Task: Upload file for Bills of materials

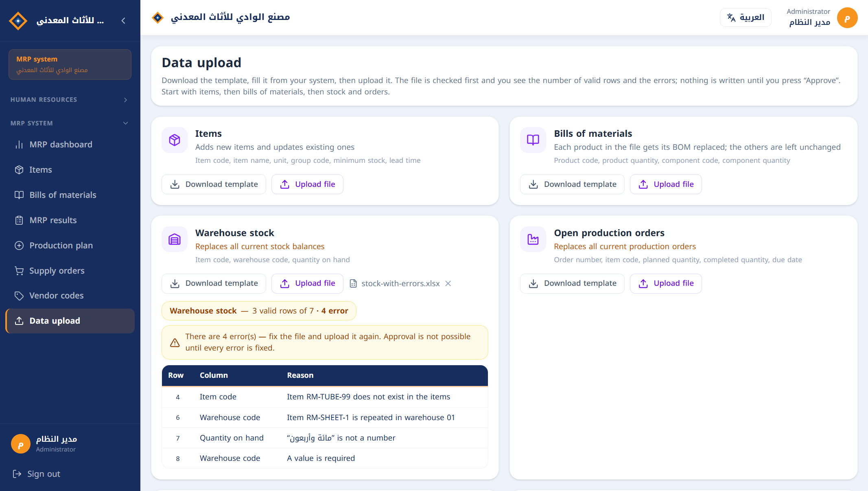Action: coord(666,184)
